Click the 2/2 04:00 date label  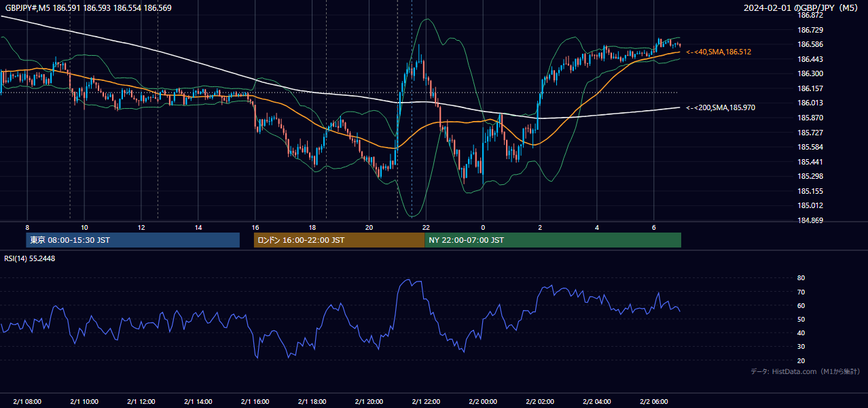pyautogui.click(x=597, y=401)
